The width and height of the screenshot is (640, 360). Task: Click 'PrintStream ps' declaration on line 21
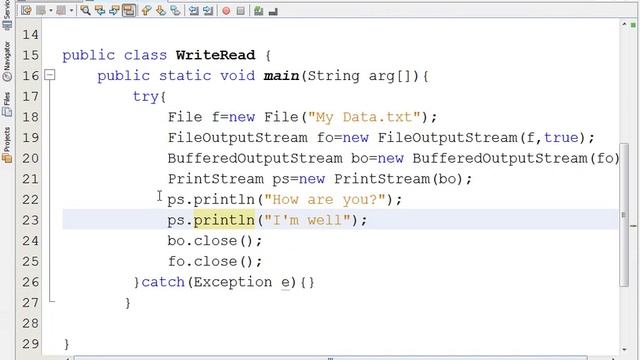pyautogui.click(x=229, y=179)
